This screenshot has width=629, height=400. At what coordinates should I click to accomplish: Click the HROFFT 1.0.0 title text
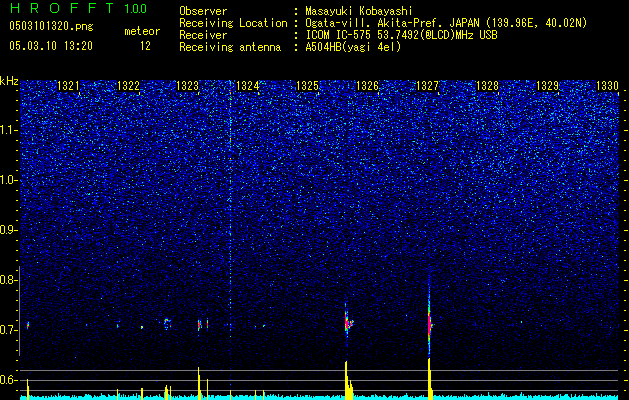click(78, 8)
